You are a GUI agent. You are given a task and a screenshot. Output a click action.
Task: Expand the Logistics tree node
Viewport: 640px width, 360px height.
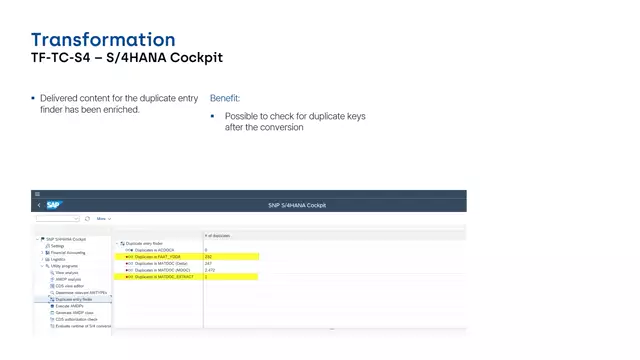click(x=42, y=259)
